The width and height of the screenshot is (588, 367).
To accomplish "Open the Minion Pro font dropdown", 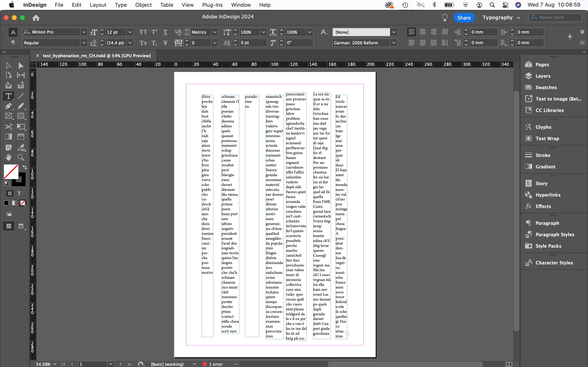I will pos(84,32).
